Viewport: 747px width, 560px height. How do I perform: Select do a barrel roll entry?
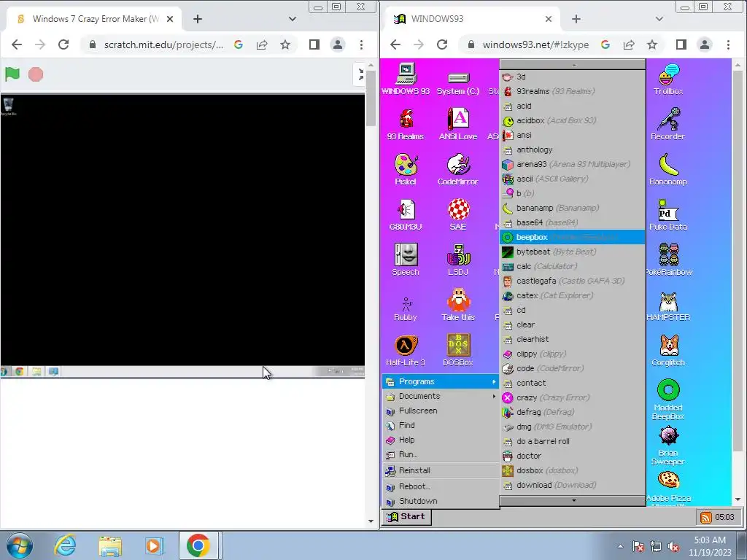[573, 441]
